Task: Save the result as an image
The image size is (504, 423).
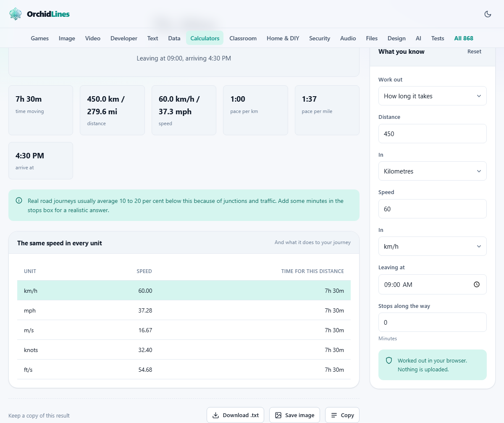Action: 295,415
